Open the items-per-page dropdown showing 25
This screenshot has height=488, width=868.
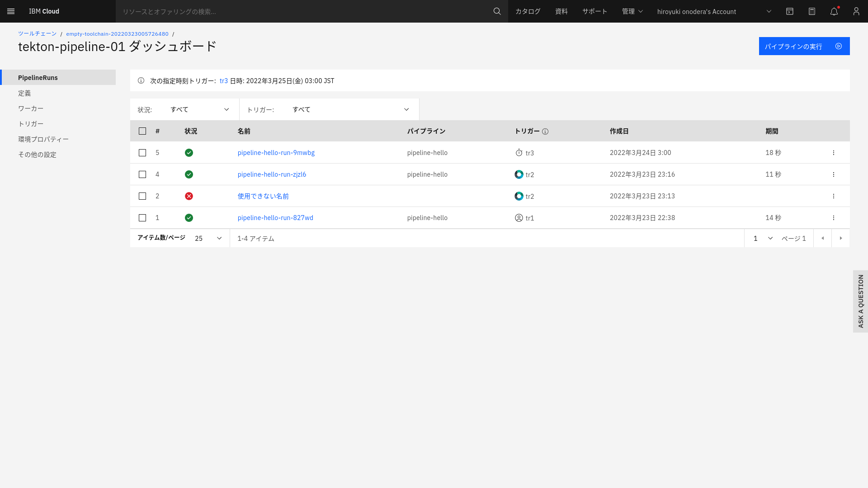(208, 238)
